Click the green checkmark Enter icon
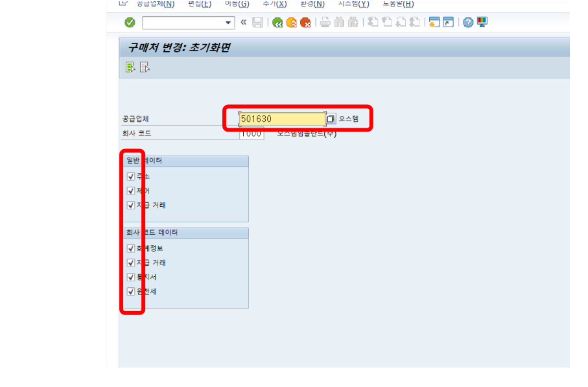 [x=130, y=23]
